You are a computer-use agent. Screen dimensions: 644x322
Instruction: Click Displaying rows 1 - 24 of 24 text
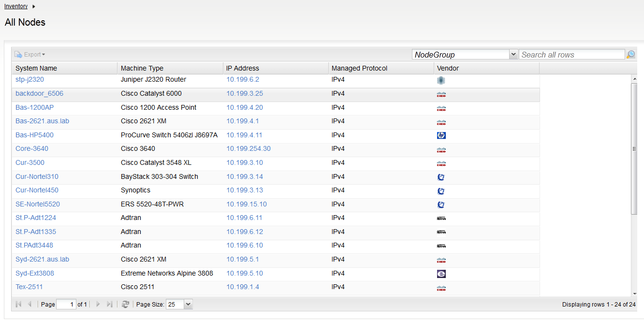[x=599, y=305]
